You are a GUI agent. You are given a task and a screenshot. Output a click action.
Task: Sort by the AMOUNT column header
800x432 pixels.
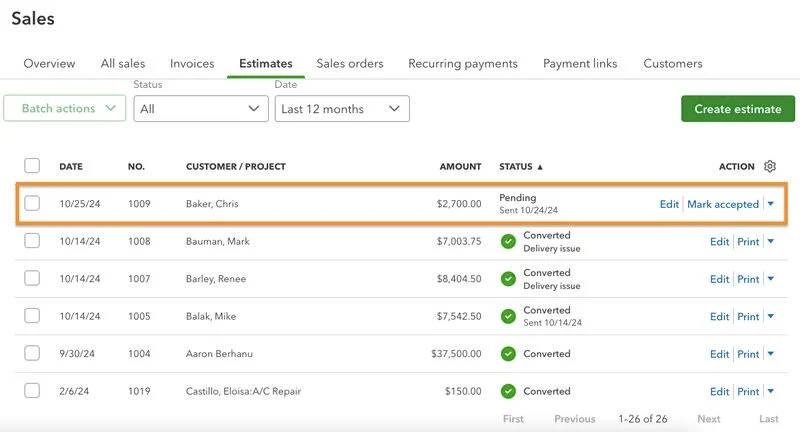tap(460, 166)
